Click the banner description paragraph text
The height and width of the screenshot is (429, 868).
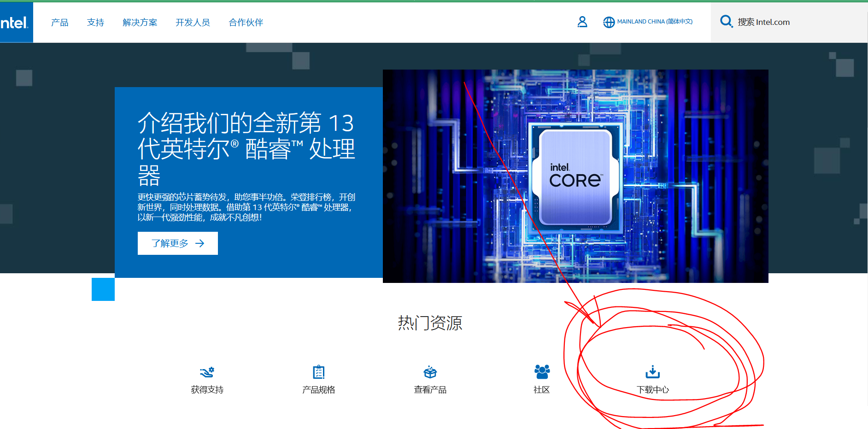pos(246,207)
